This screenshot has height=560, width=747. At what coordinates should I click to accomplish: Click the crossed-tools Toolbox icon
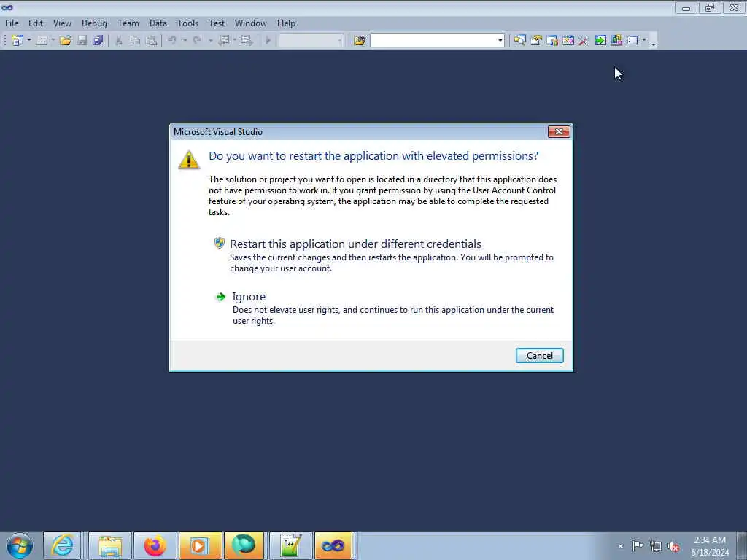[584, 41]
